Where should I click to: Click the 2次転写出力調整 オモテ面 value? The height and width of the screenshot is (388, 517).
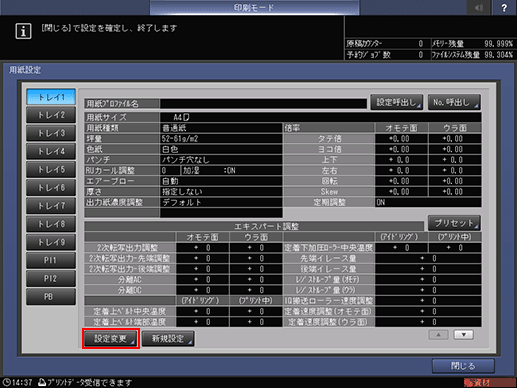(202, 248)
